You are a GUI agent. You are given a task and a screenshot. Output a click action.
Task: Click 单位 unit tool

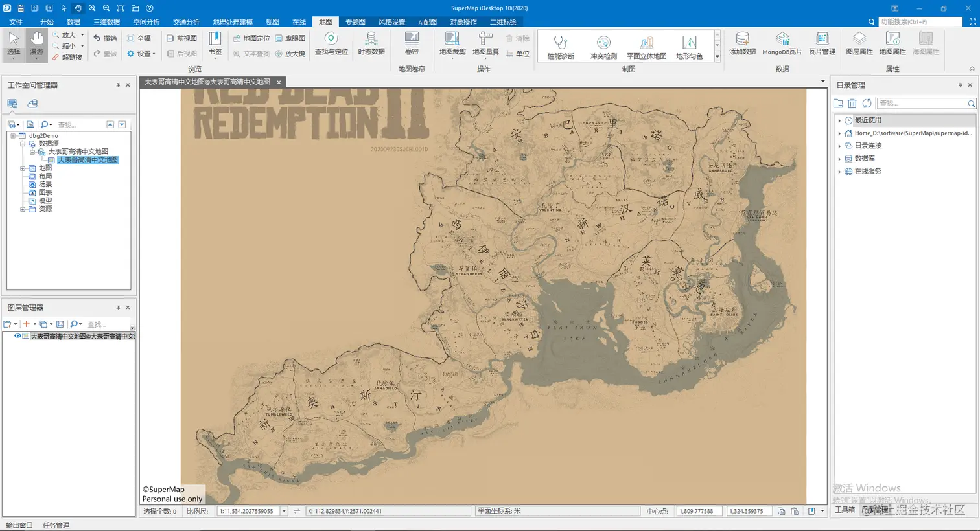pyautogui.click(x=518, y=54)
